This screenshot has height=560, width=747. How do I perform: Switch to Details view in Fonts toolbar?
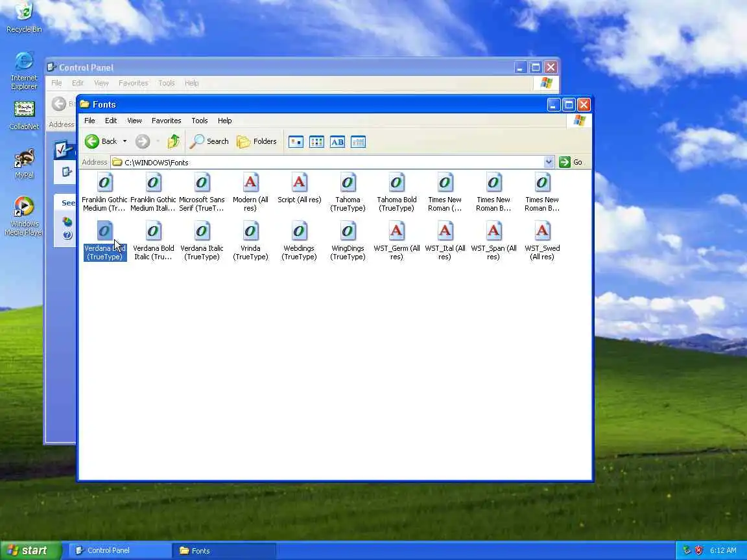click(358, 142)
